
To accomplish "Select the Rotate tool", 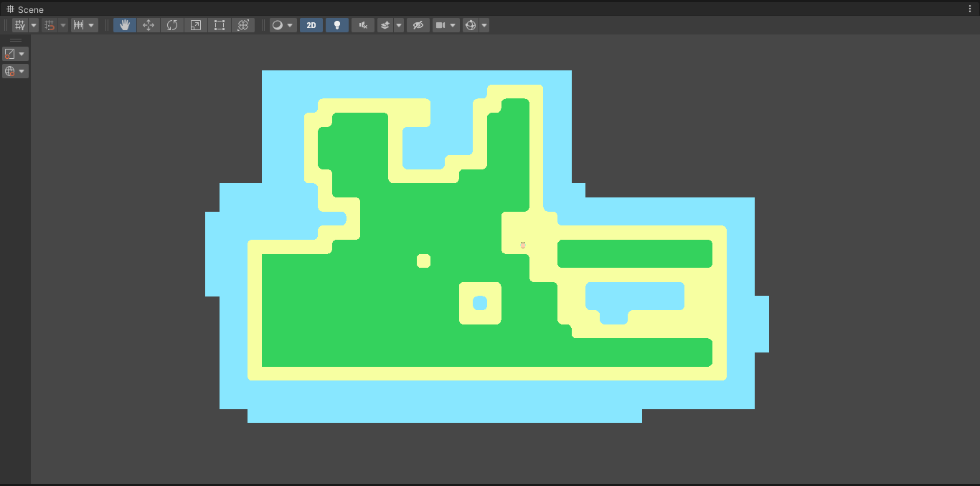I will click(x=172, y=24).
